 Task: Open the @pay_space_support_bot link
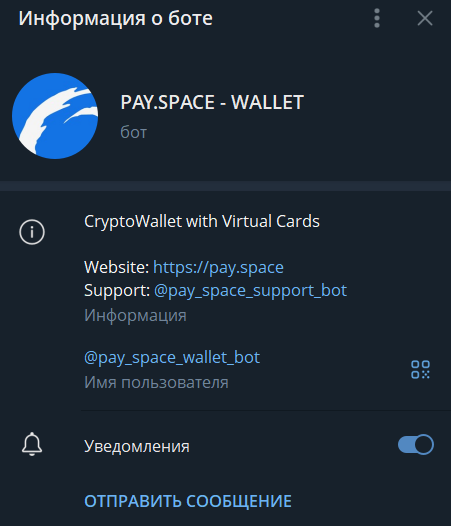point(250,291)
